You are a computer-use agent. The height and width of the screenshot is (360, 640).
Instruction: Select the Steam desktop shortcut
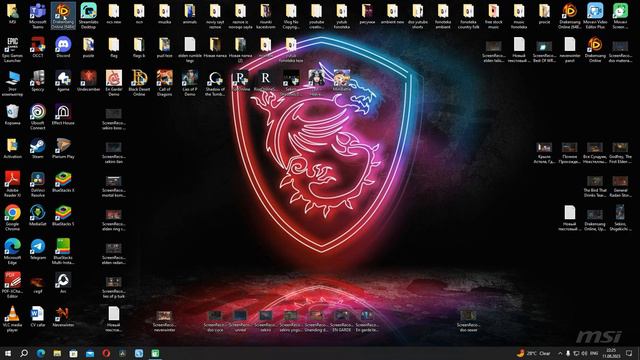tap(38, 148)
